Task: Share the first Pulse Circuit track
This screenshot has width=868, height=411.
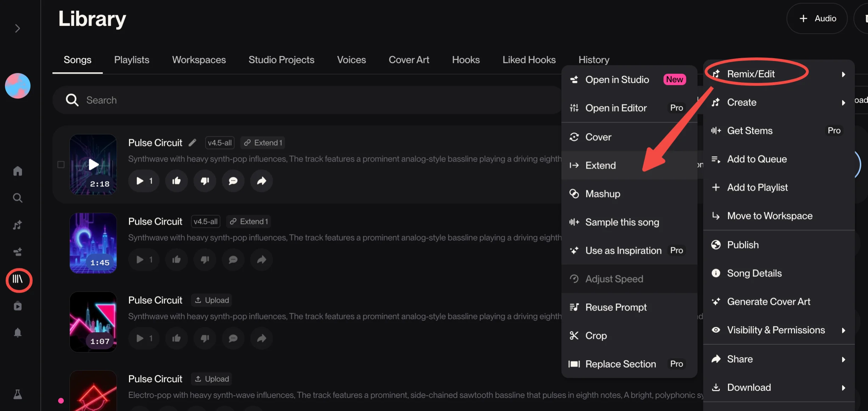Action: pyautogui.click(x=261, y=181)
